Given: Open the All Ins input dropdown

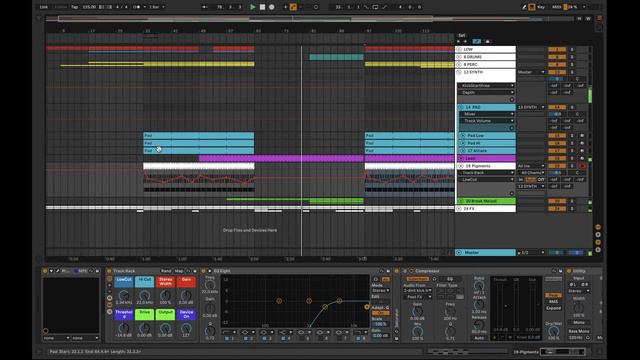Looking at the screenshot, I should (531, 166).
